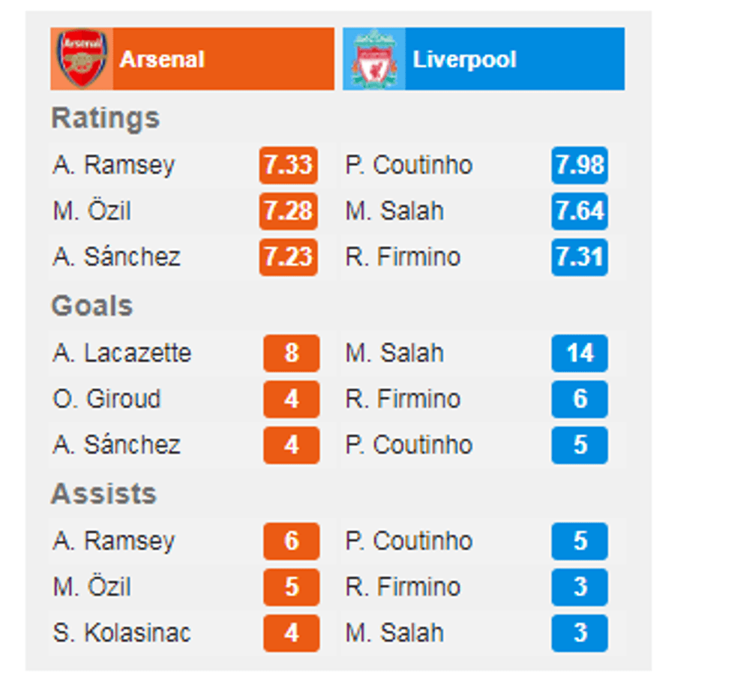This screenshot has width=735, height=700.
Task: Click the Arsenal club crest icon
Action: coord(82,59)
